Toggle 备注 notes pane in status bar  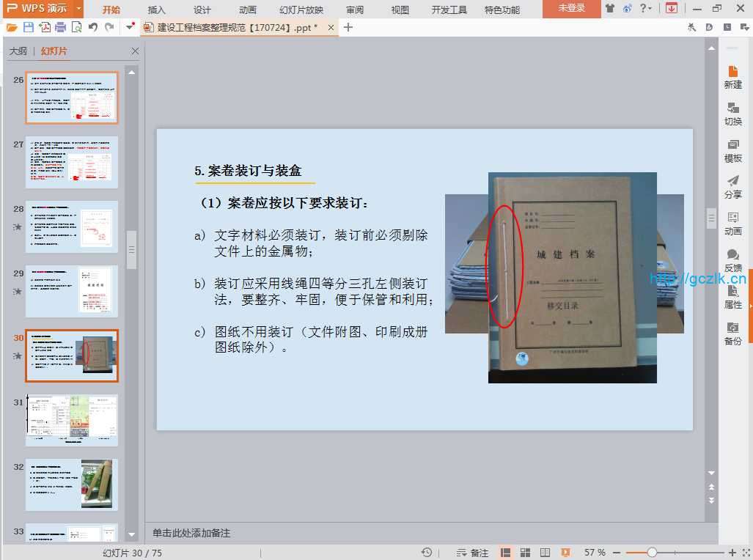point(472,552)
